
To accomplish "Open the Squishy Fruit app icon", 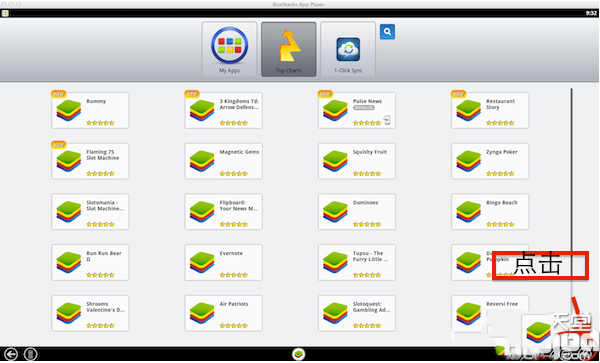I will pos(335,161).
